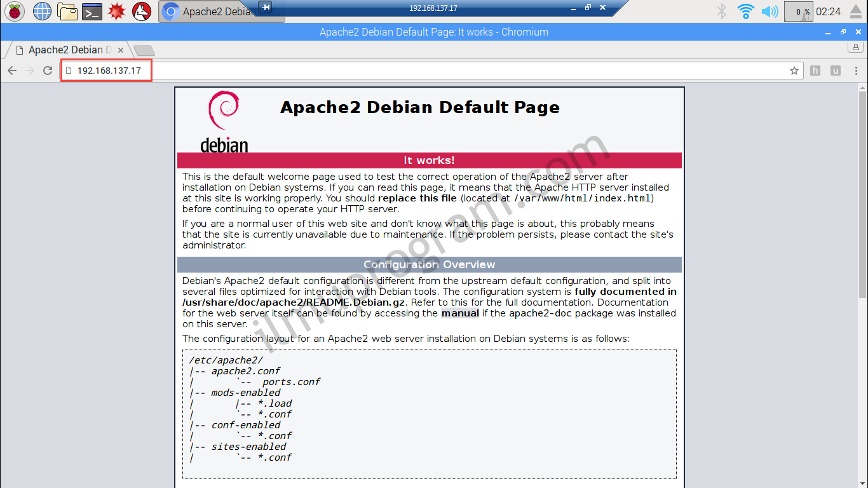Screen dimensions: 868x488
Task: Bookmark this page with the star
Action: tap(794, 71)
